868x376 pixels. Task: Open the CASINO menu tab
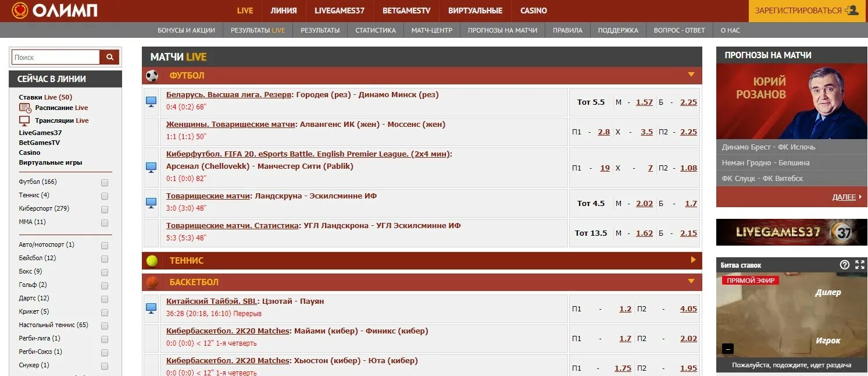point(534,10)
